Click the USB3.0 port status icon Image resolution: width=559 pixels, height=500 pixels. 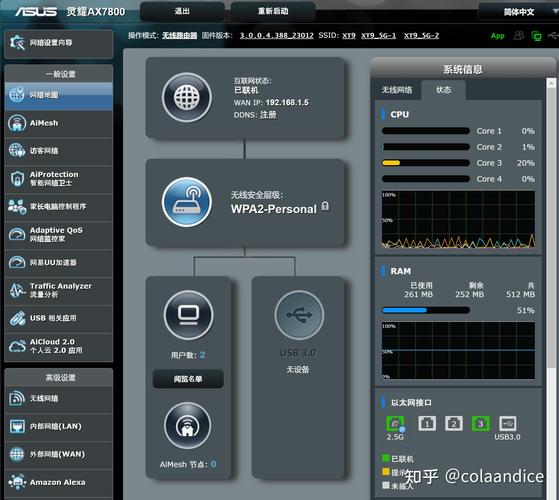tap(507, 423)
